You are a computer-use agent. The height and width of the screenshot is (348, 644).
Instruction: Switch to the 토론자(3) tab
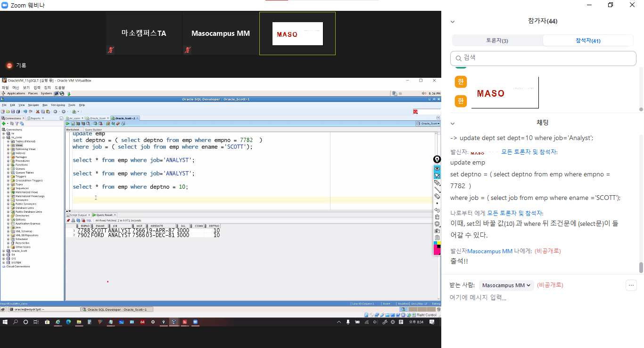coord(497,41)
